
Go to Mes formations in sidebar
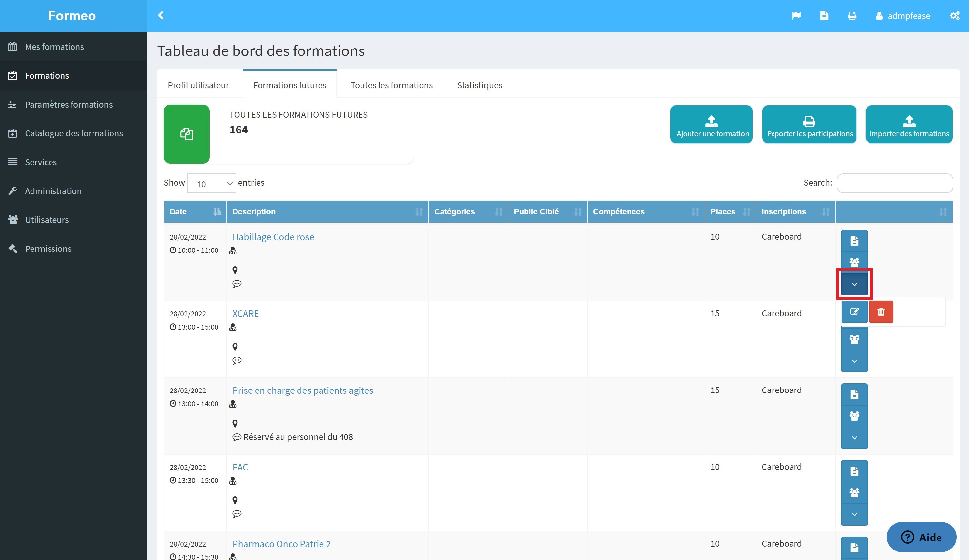coord(73,47)
